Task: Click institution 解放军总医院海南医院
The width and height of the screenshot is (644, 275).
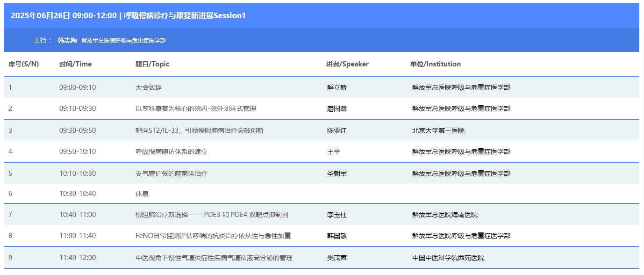Action: point(445,215)
